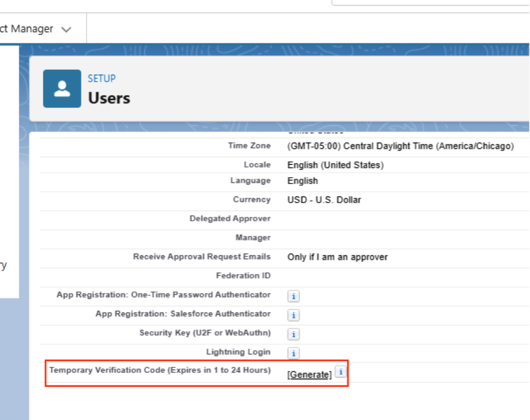Click the Manager field label
This screenshot has height=420, width=530.
(253, 238)
